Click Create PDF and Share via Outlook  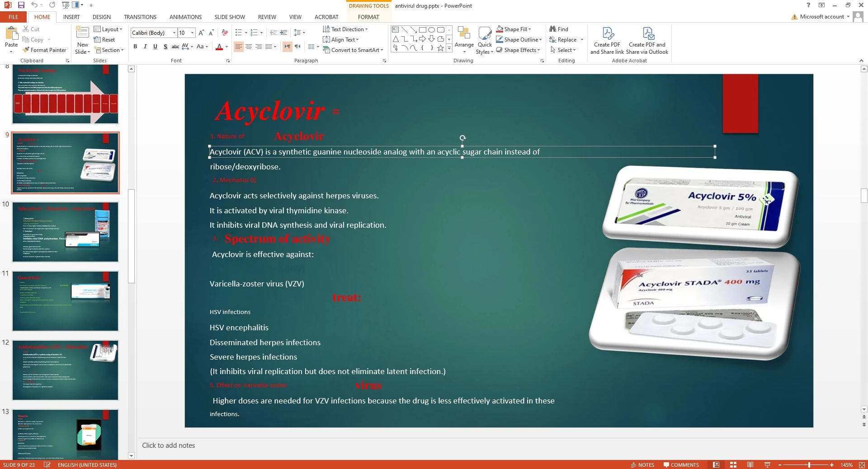[647, 41]
